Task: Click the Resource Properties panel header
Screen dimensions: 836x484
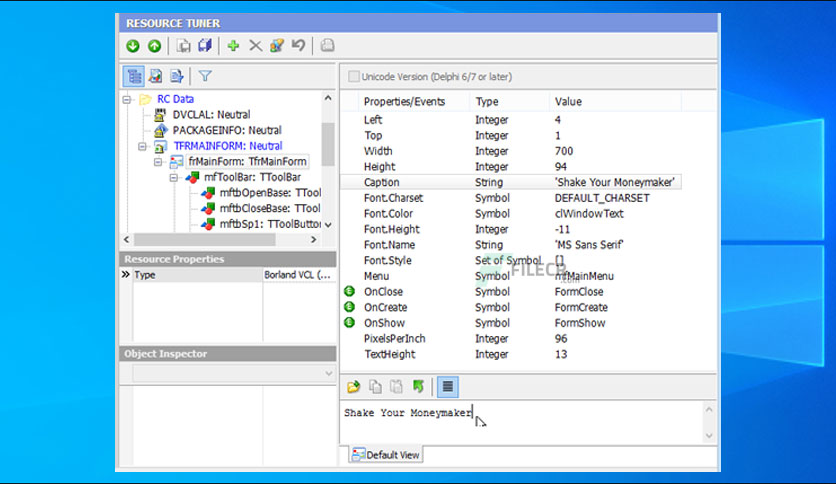Action: coord(228,259)
